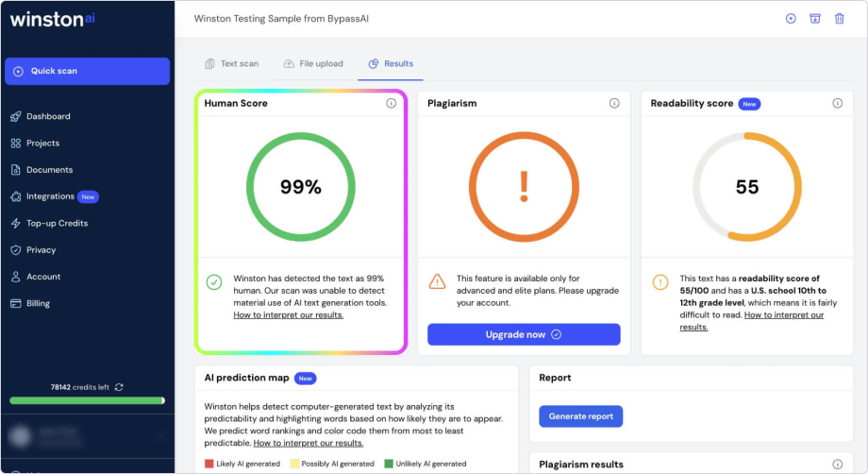Click Plagiarism results info icon
This screenshot has height=474, width=868.
[837, 465]
